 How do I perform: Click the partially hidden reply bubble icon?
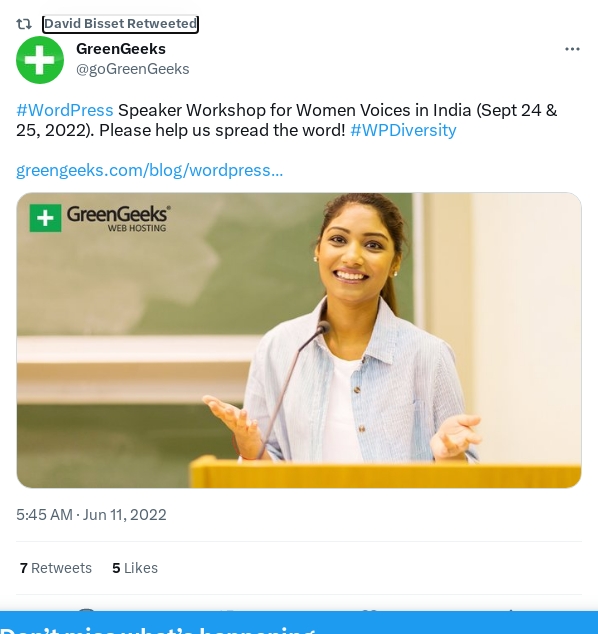86,609
